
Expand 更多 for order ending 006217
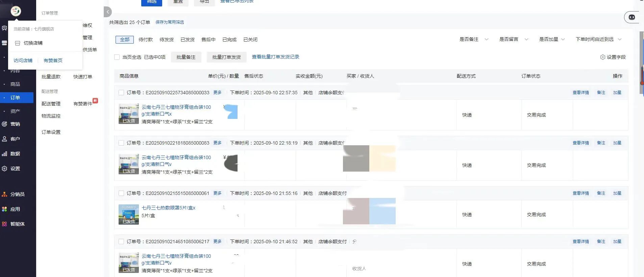(217, 242)
